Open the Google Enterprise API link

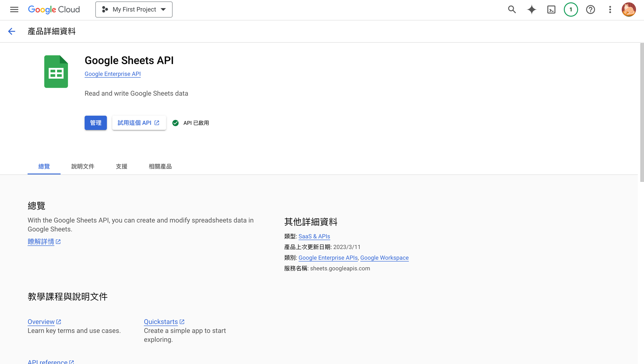[113, 74]
